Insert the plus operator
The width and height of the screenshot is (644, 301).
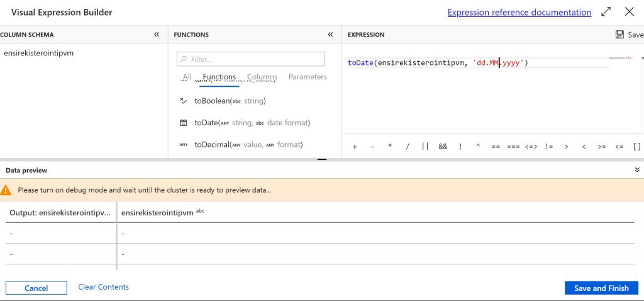click(355, 147)
